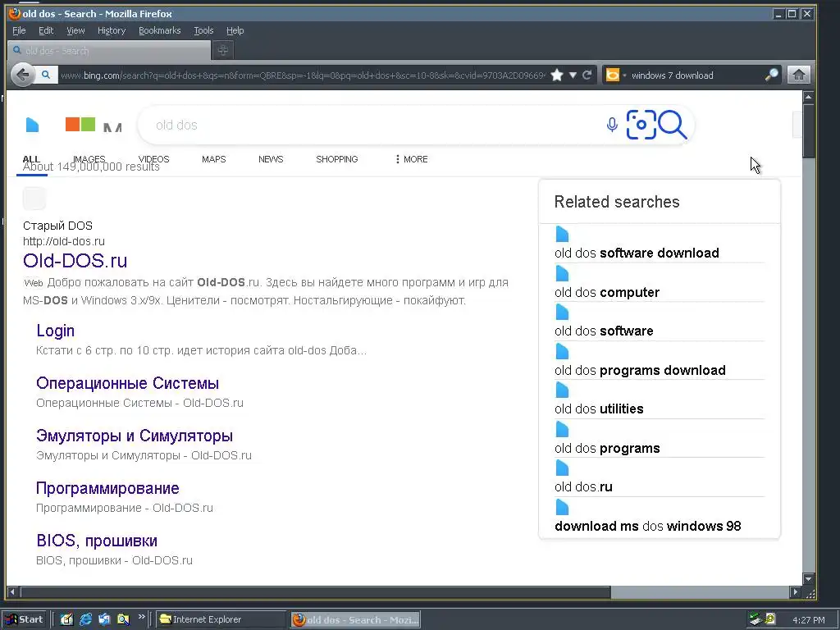Click related search 'old dos software download'
The width and height of the screenshot is (840, 630).
(x=637, y=253)
